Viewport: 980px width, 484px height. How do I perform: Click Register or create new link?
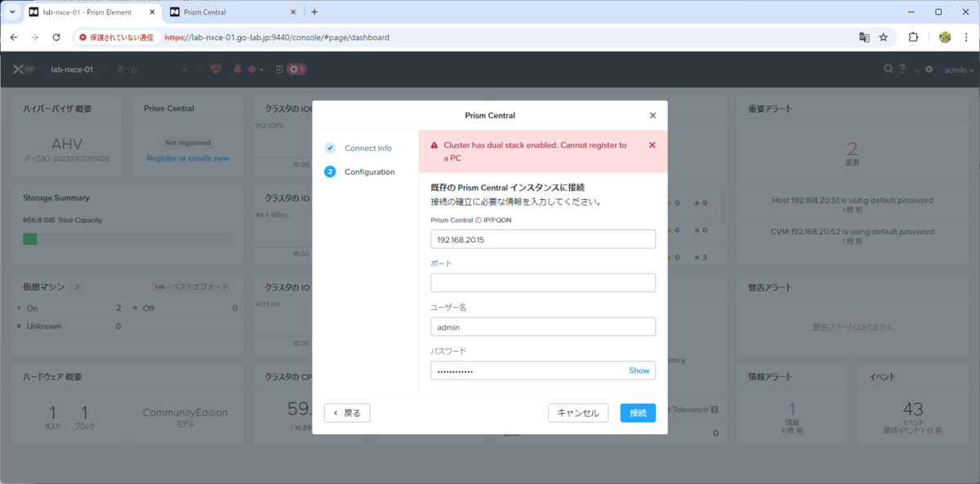188,158
